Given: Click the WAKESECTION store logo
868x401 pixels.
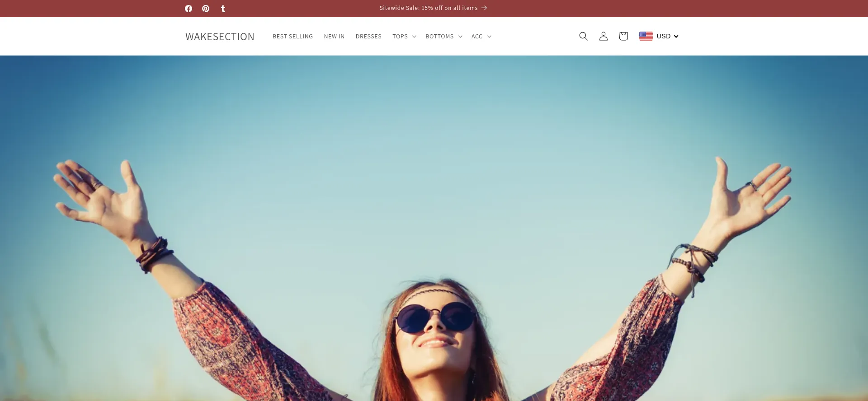Looking at the screenshot, I should click(x=220, y=37).
